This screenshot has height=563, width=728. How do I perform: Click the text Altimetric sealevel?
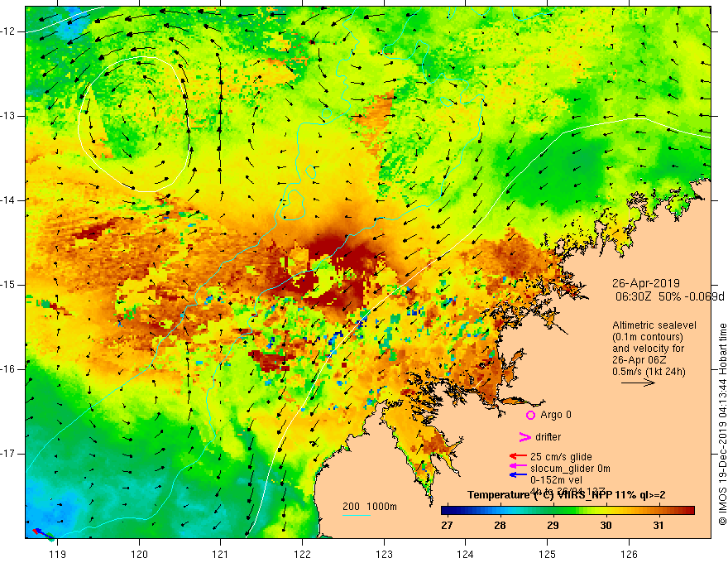654,325
